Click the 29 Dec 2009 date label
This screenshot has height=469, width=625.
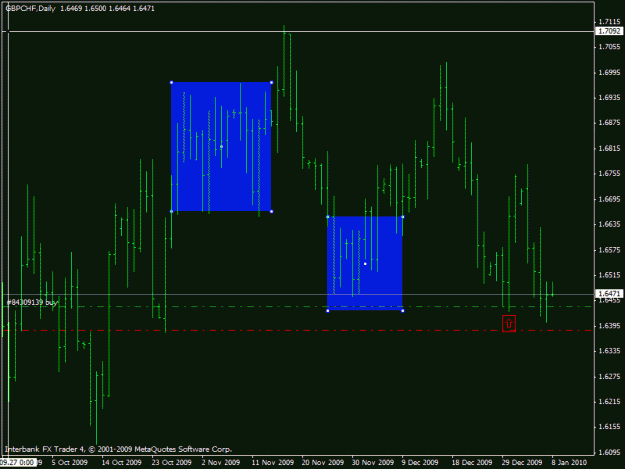(x=522, y=462)
